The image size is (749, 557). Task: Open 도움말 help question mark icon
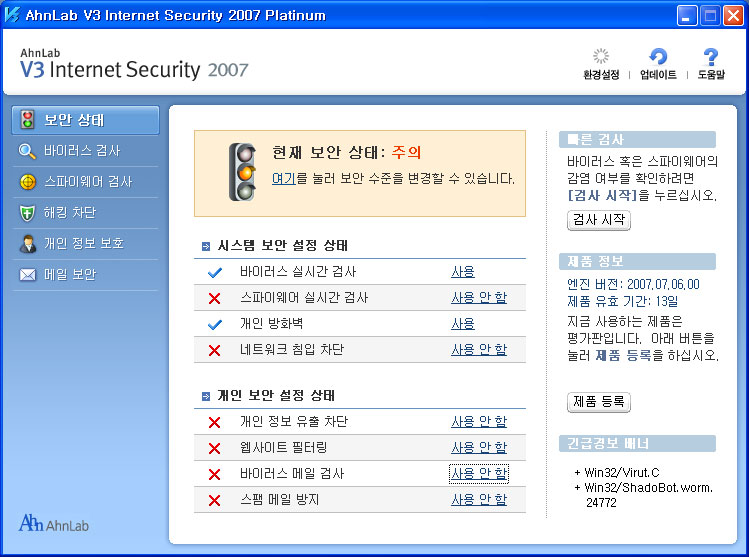click(710, 56)
